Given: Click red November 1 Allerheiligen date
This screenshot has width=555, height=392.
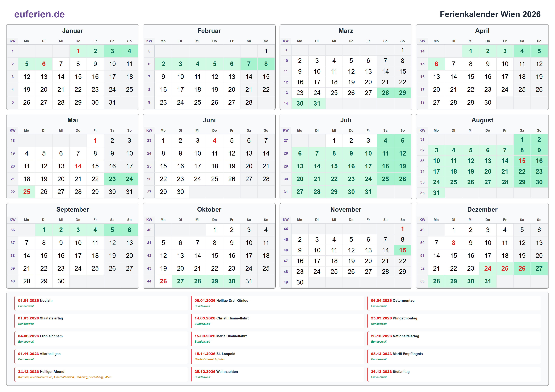Looking at the screenshot, I should click(x=402, y=229).
